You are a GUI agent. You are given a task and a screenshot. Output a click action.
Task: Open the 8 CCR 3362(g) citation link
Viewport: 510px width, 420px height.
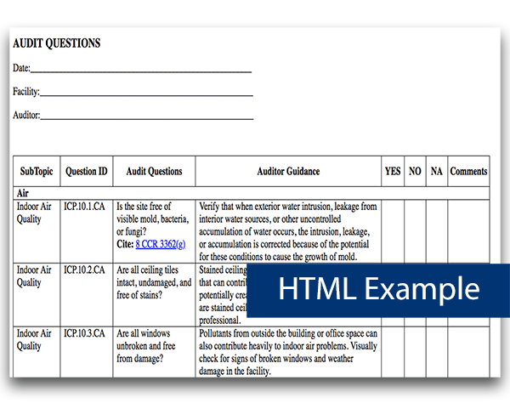(x=161, y=244)
